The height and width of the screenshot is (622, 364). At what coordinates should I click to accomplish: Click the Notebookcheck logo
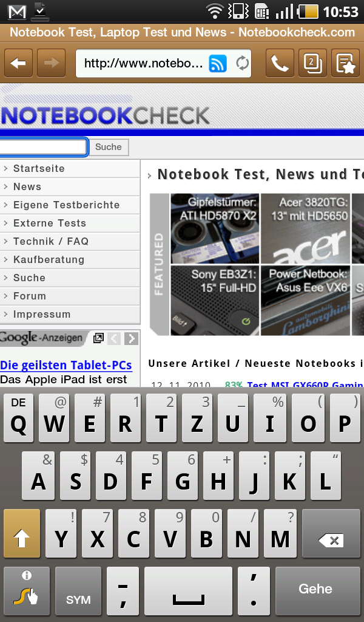tap(105, 116)
